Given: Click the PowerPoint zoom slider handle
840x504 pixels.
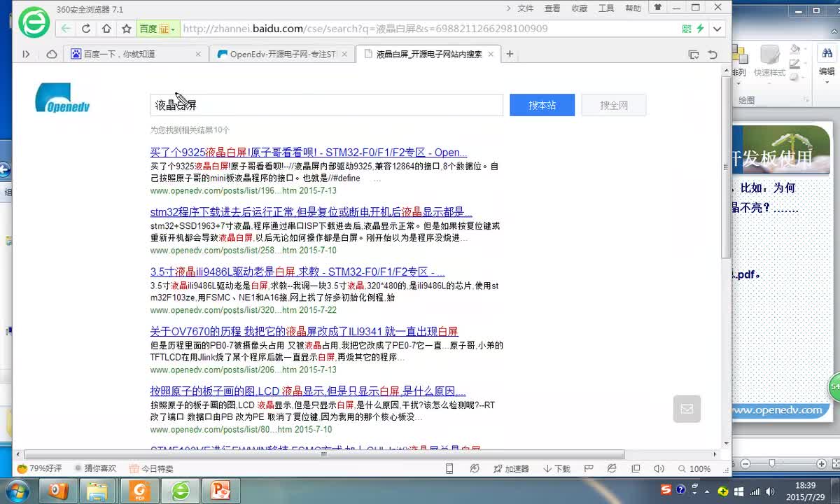Looking at the screenshot, I should (x=772, y=463).
